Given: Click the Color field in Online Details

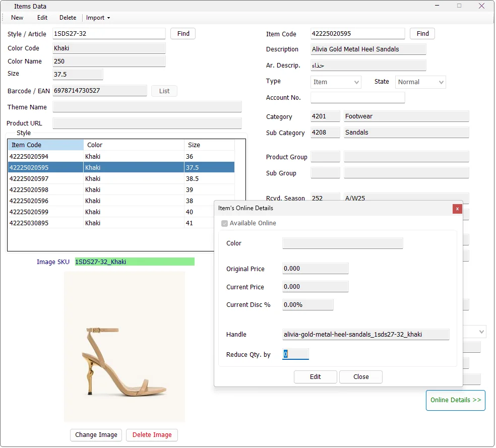Looking at the screenshot, I should [343, 243].
